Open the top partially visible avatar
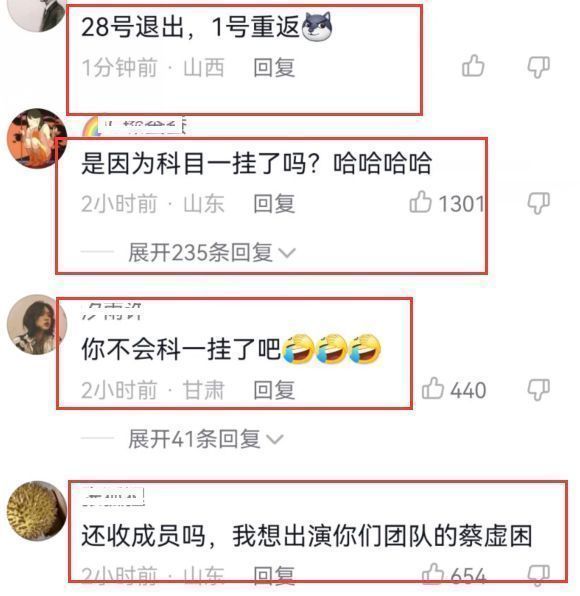The width and height of the screenshot is (580, 596). [x=36, y=14]
